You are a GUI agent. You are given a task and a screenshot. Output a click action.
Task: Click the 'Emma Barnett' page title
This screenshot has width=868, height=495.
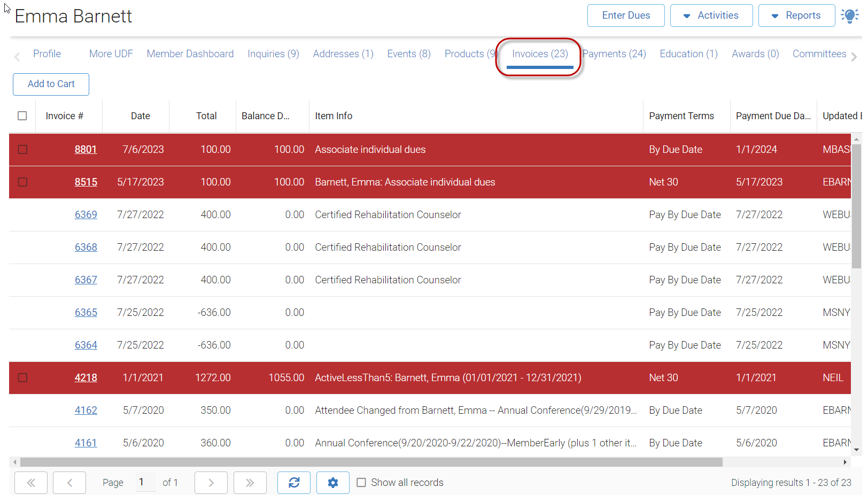(x=73, y=16)
